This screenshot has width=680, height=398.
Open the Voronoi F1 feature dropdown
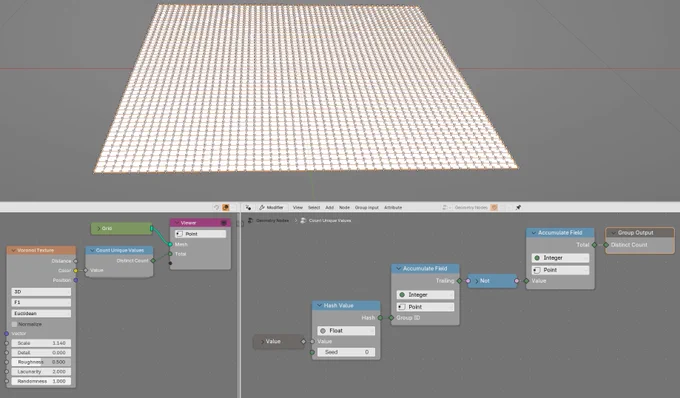point(41,302)
